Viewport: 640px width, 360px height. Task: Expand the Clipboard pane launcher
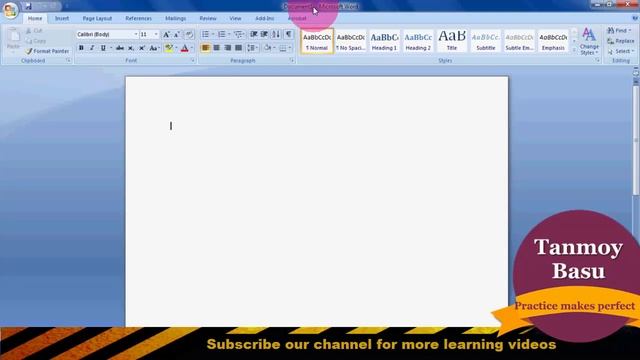click(x=68, y=60)
